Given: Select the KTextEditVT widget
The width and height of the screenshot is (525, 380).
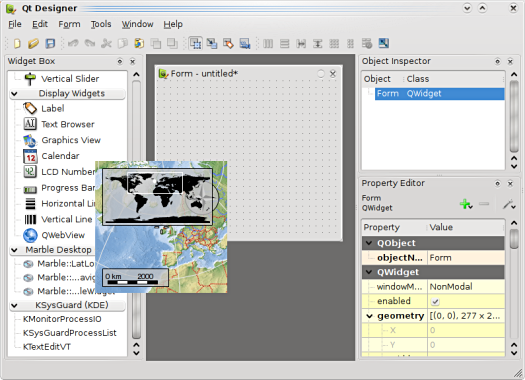Looking at the screenshot, I should 47,347.
